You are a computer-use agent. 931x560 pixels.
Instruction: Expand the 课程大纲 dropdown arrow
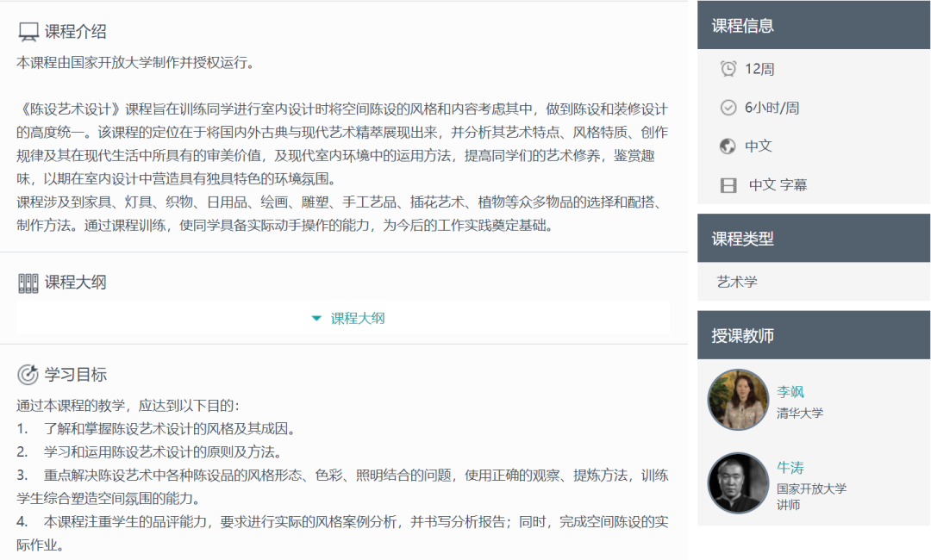point(316,319)
